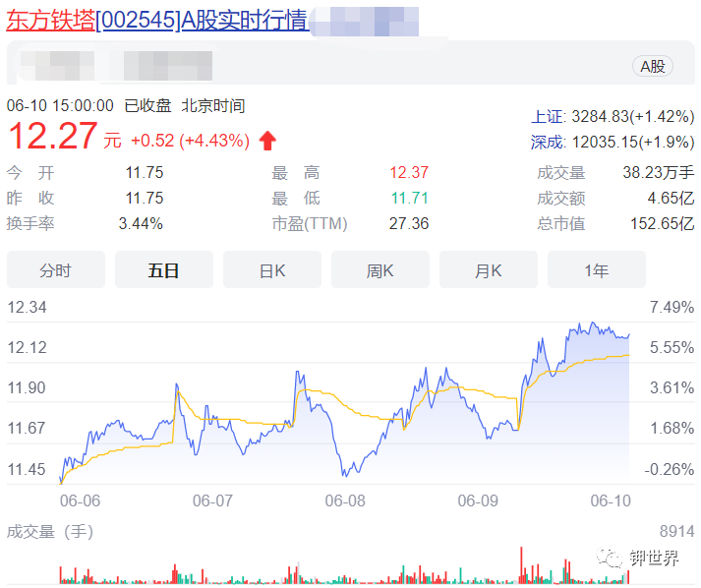Click the 06-06 date axis label
This screenshot has width=701, height=588.
pos(80,500)
